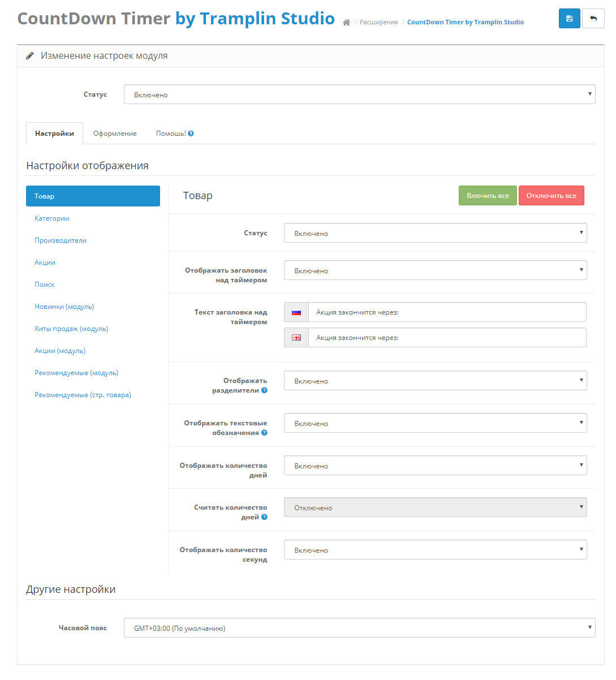Screen dimensions: 616x680
Task: Click the Russian flag language icon
Action: (x=296, y=312)
